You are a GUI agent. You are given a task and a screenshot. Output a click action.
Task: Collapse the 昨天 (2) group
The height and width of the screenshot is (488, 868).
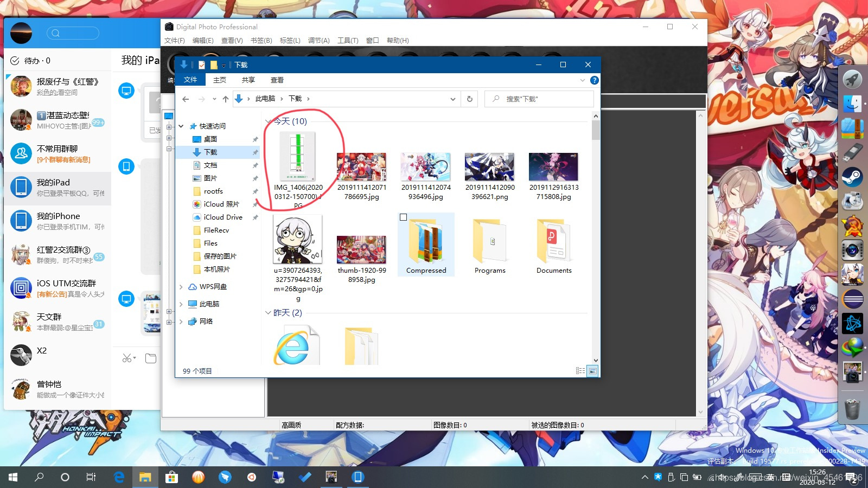click(x=268, y=313)
